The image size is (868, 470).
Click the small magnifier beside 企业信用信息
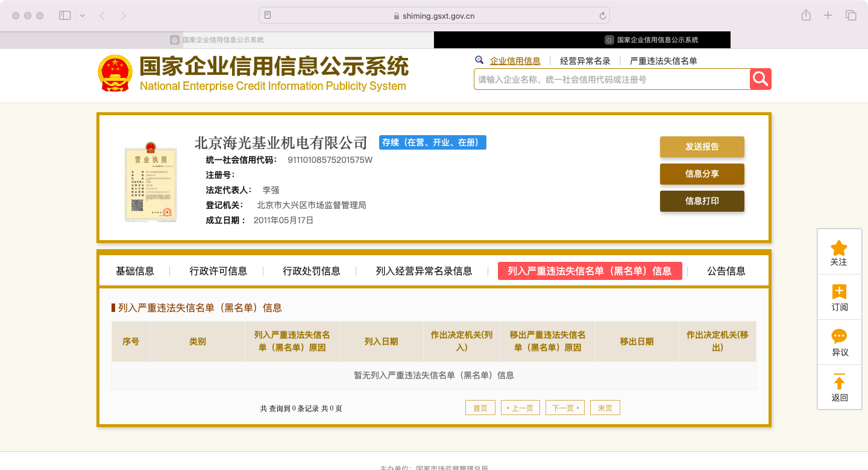[479, 60]
